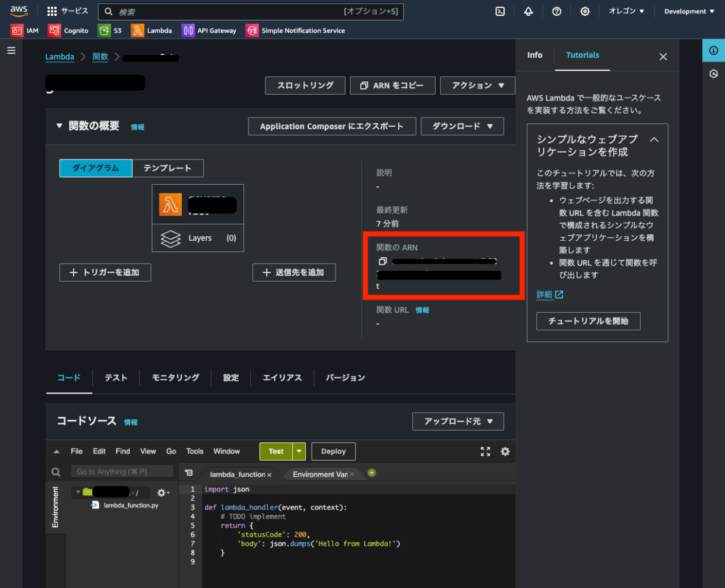Switch to the モニタリング tab
The image size is (725, 588).
[175, 378]
